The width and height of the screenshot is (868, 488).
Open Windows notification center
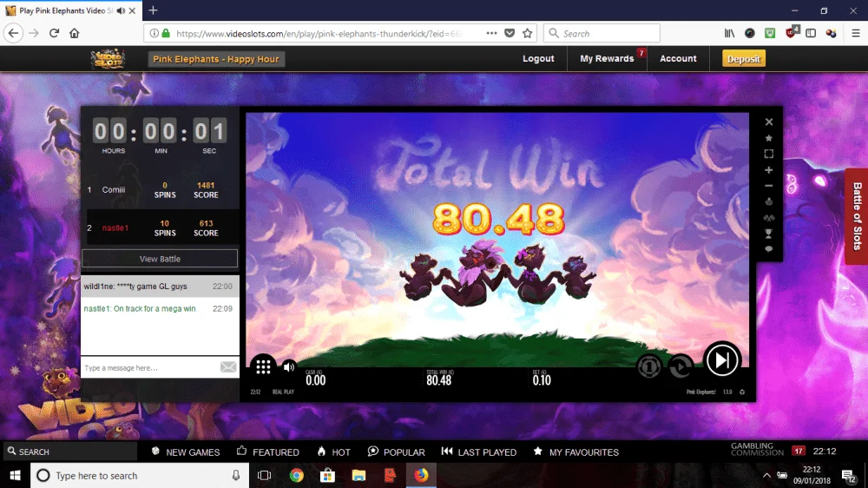(848, 475)
